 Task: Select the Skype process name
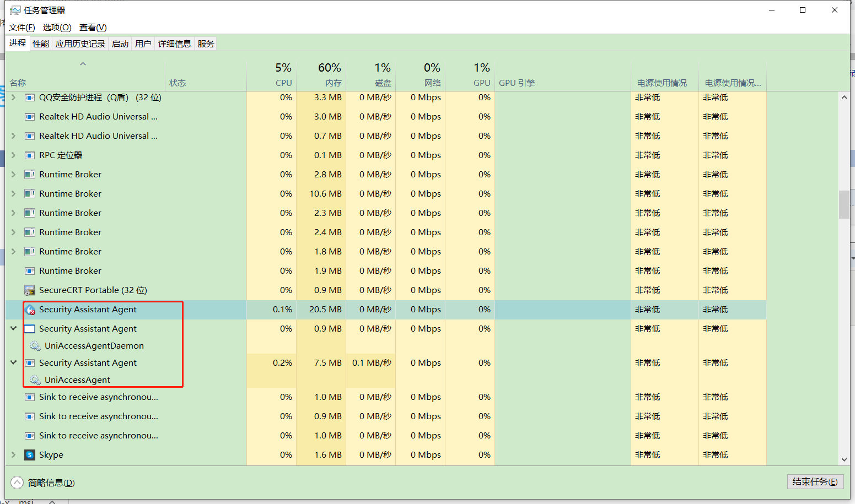[x=51, y=455]
